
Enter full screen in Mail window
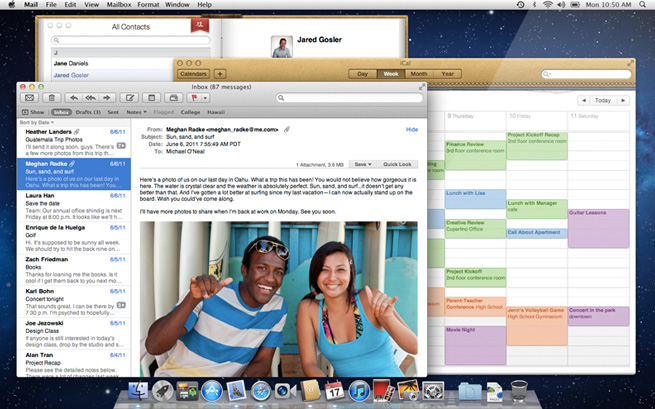[422, 86]
